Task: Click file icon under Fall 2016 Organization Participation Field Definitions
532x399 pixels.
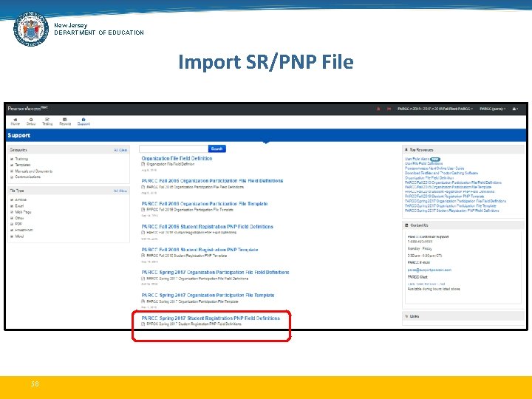Action: 143,187
